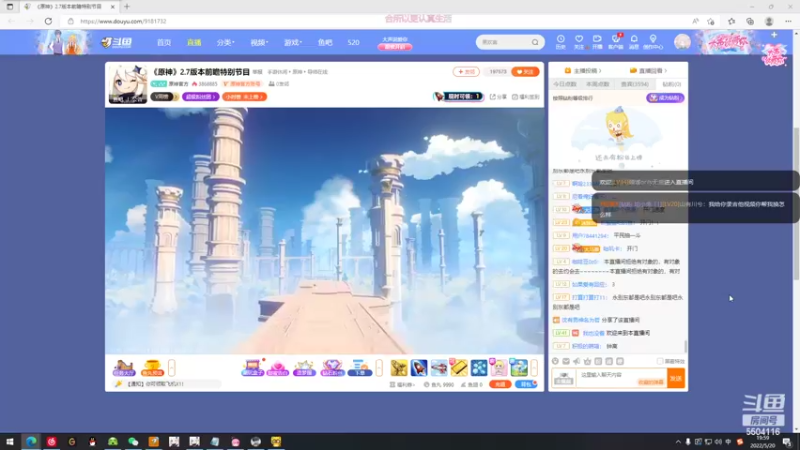The width and height of the screenshot is (800, 450).
Task: Expand the arrow beside the trophy icon
Action: pyautogui.click(x=171, y=367)
